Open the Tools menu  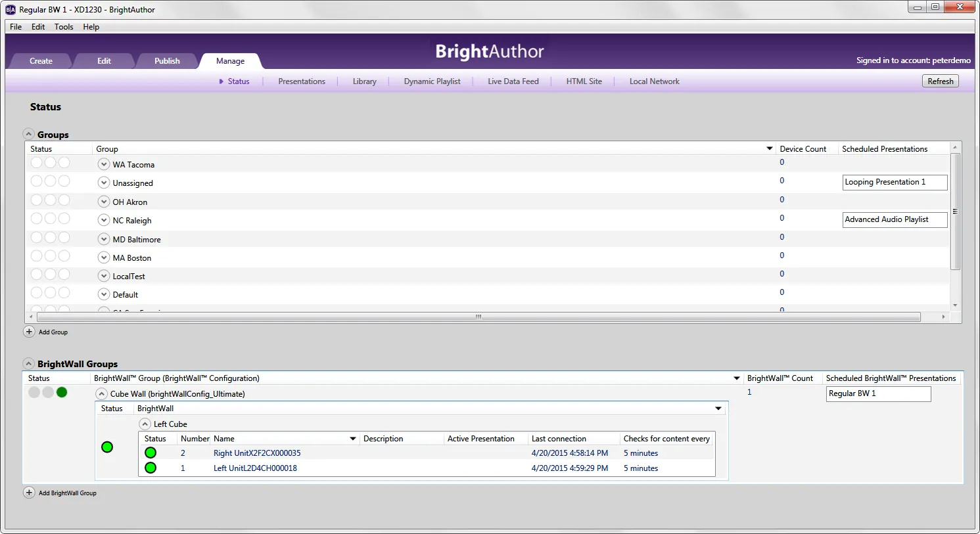coord(64,27)
